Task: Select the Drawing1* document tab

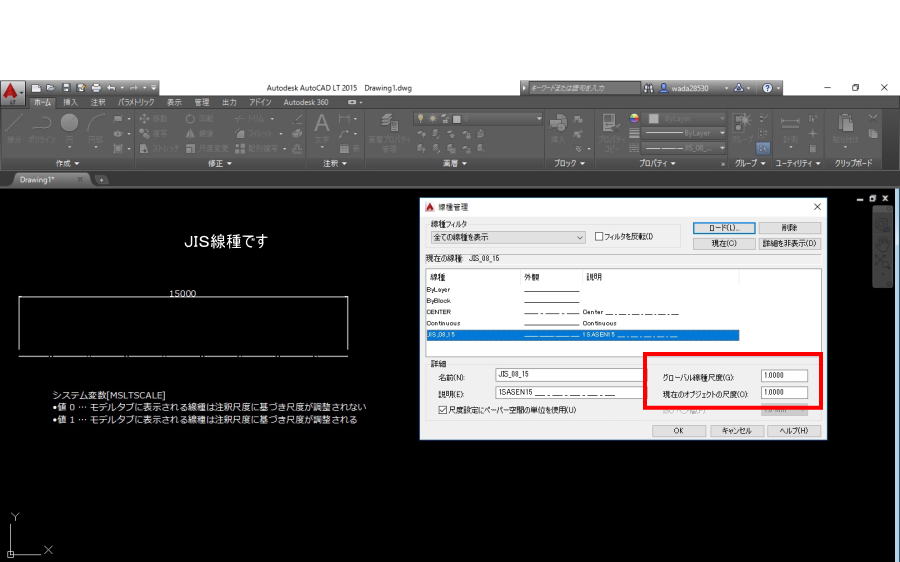Action: [49, 180]
